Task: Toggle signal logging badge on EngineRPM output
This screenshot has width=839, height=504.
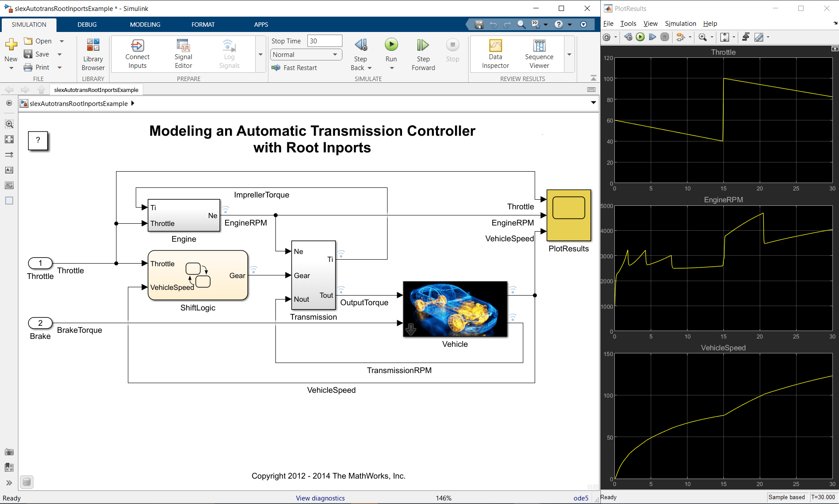Action: click(x=226, y=209)
